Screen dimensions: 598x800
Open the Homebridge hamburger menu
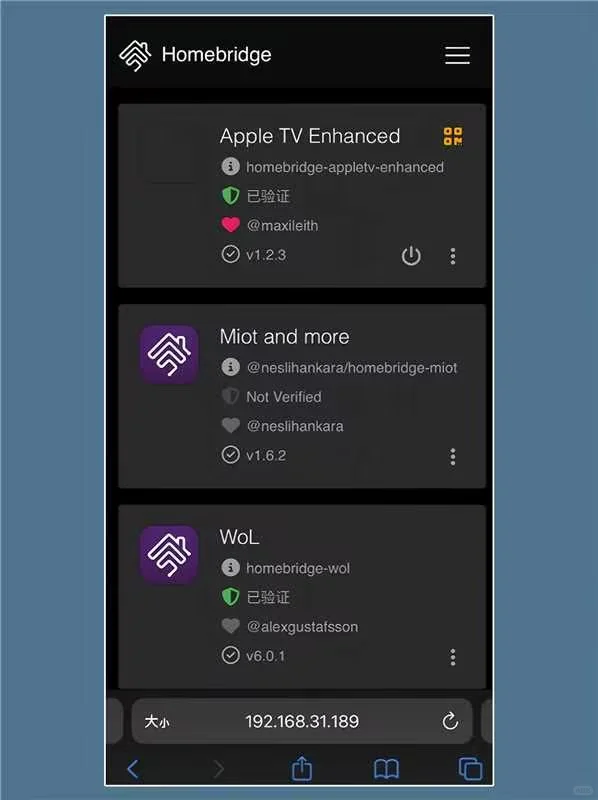tap(457, 55)
